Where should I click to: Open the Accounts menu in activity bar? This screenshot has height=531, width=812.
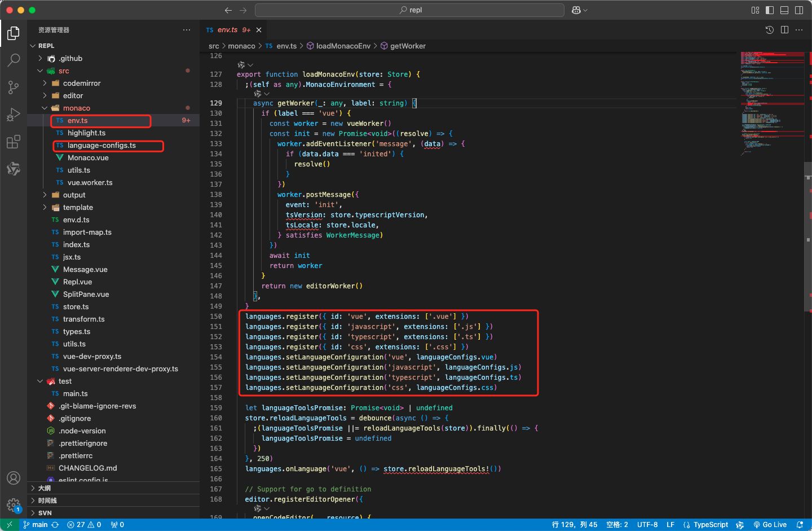pos(14,478)
